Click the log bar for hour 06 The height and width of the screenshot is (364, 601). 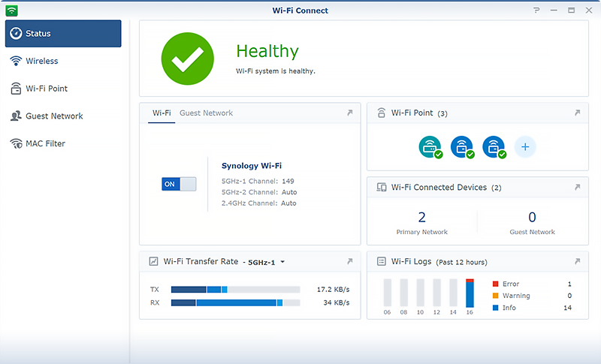click(388, 293)
